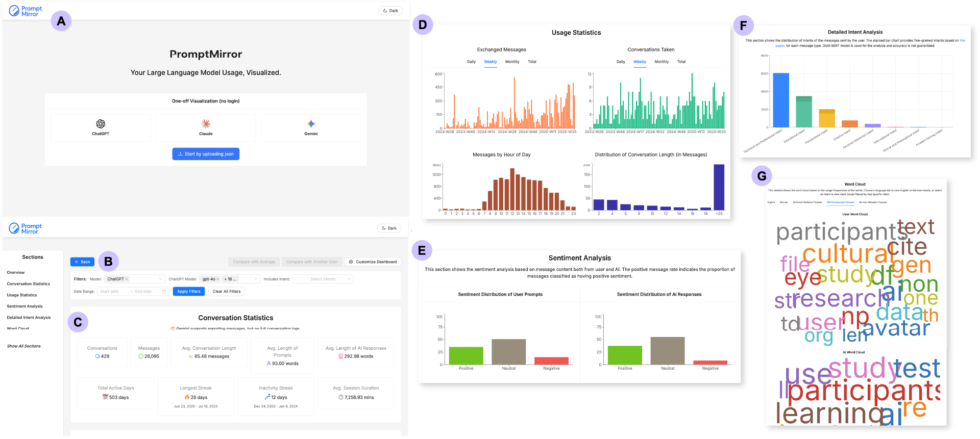980x439 pixels.
Task: Switch Conversations Taken chart to Monthly tab
Action: pos(661,62)
